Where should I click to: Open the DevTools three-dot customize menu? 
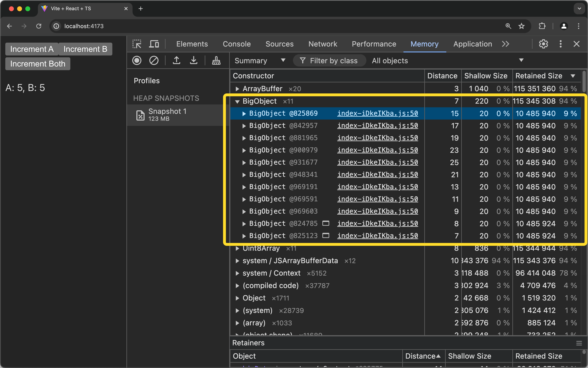click(560, 44)
